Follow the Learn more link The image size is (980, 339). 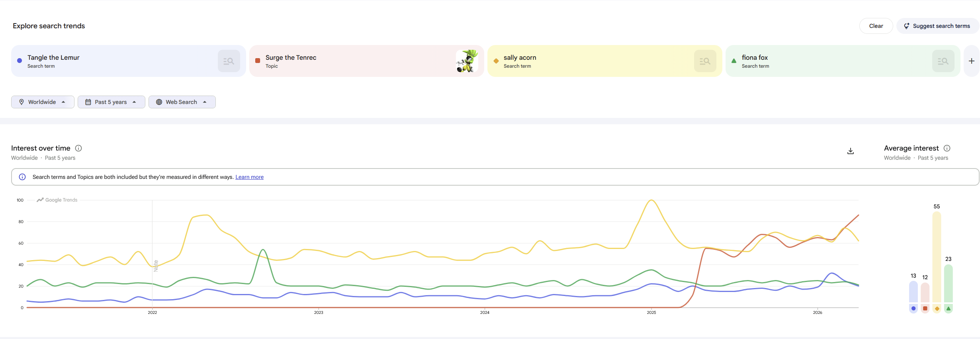click(x=249, y=177)
